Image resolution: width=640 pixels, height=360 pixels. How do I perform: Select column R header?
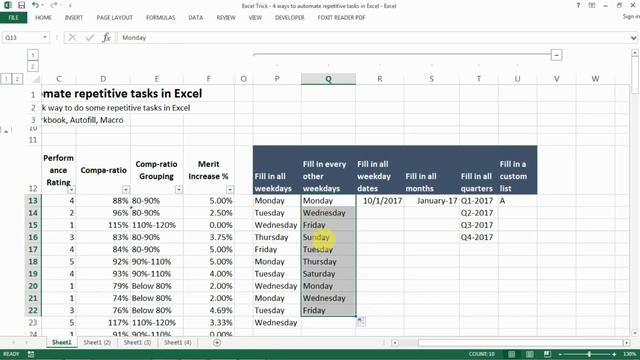pos(380,79)
